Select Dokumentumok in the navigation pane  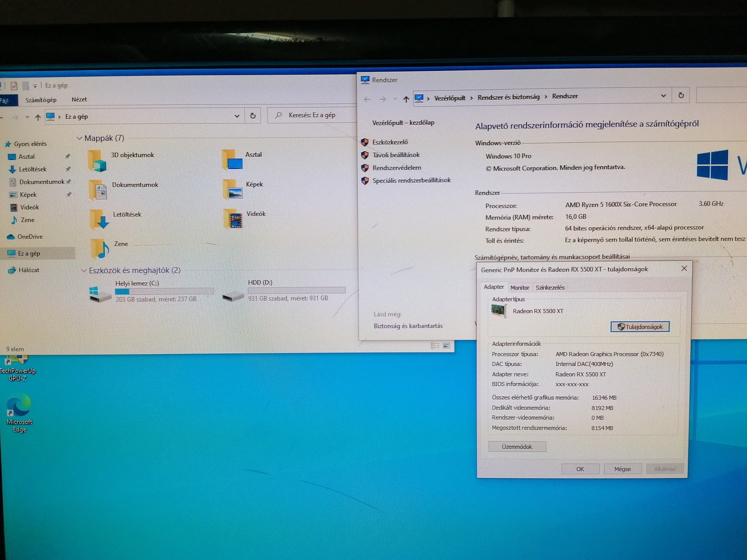pos(42,182)
